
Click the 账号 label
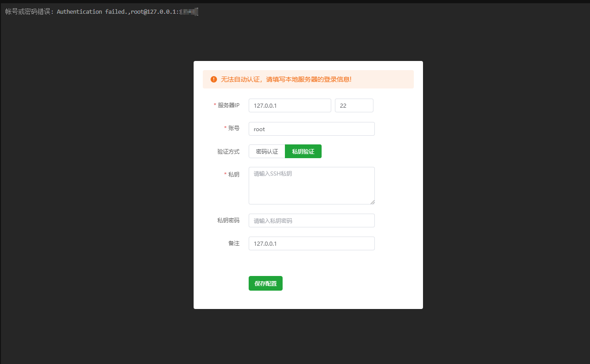pyautogui.click(x=234, y=128)
